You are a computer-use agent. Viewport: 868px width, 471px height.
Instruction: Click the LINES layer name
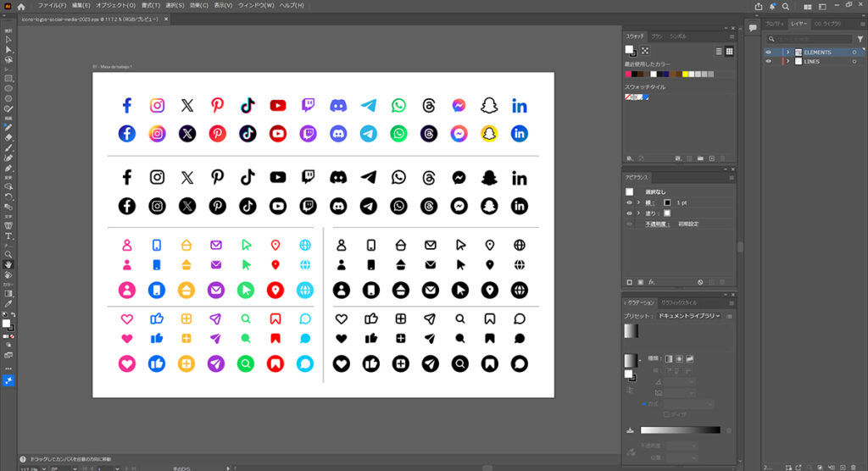coord(811,62)
